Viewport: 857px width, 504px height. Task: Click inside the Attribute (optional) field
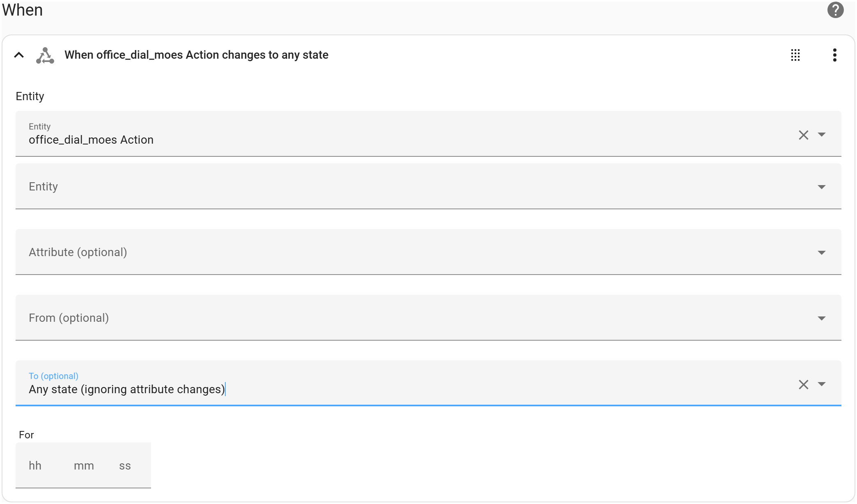point(369,252)
